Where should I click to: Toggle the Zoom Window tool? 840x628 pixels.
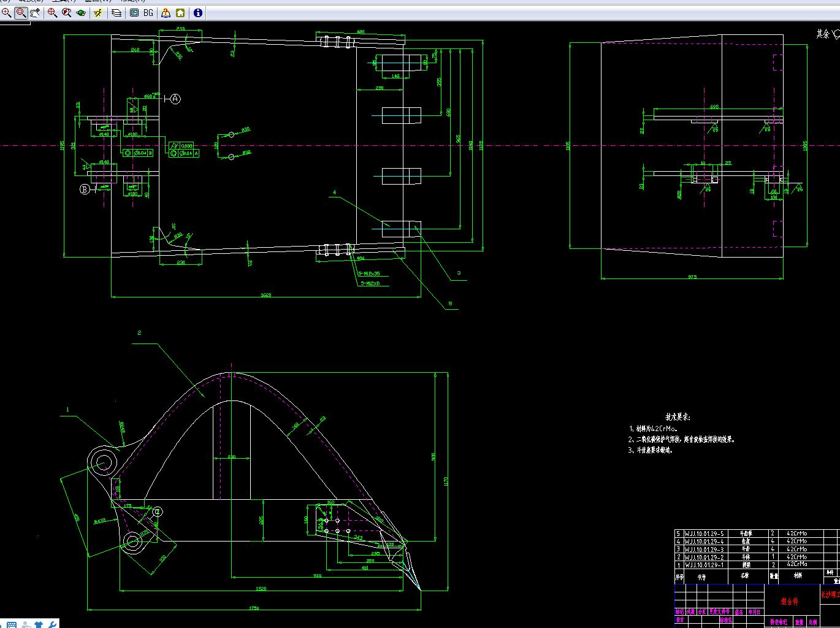point(21,13)
